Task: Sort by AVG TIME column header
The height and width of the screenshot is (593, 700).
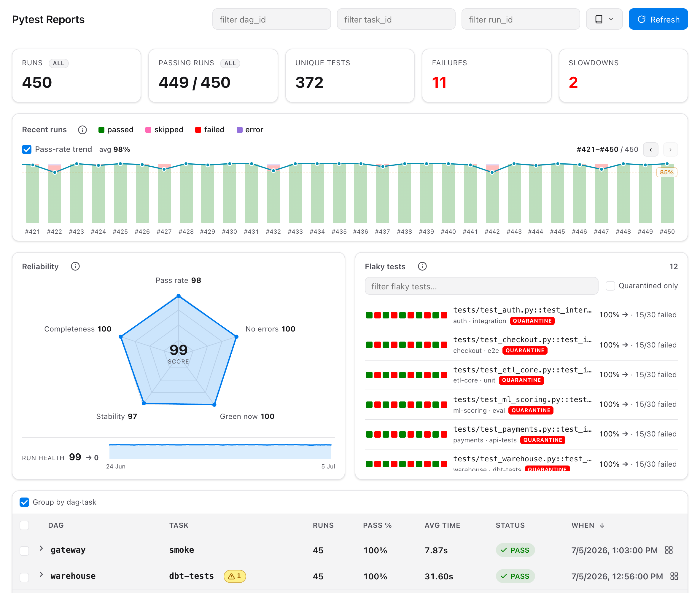Action: (x=442, y=525)
